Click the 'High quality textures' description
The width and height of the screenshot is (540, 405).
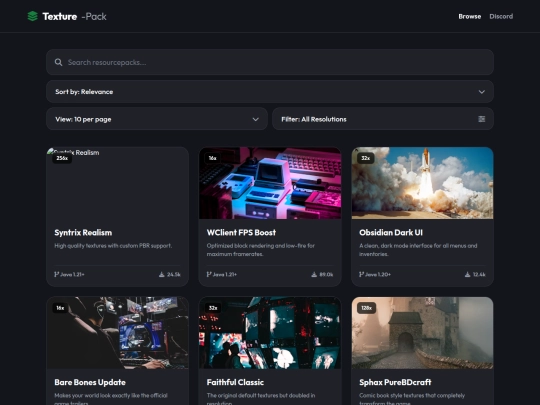coord(113,246)
